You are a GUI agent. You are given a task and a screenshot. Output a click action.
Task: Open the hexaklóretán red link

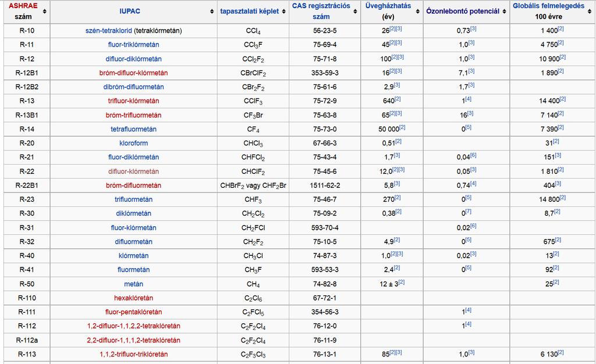click(133, 298)
